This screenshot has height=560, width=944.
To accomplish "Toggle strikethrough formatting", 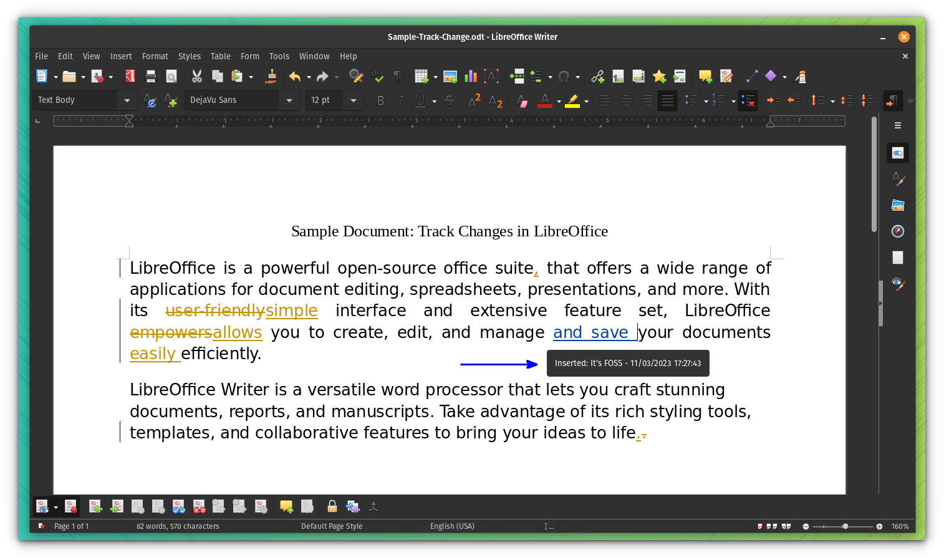I will tap(449, 100).
